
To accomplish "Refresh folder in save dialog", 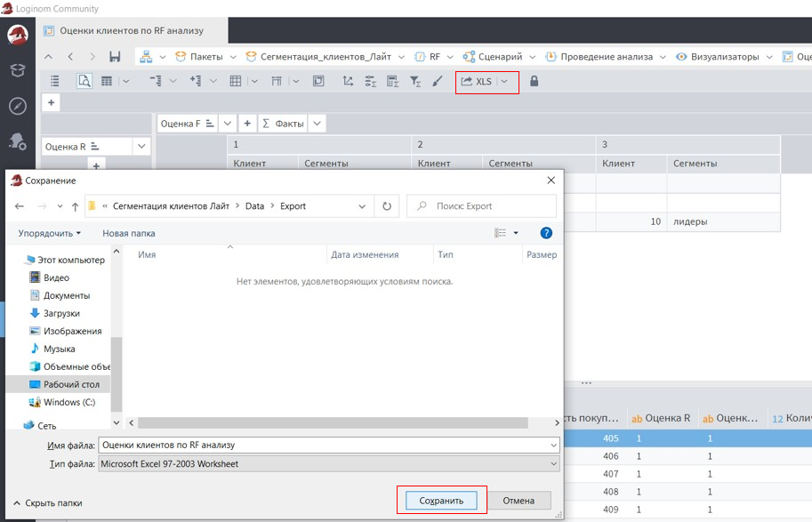I will click(387, 206).
